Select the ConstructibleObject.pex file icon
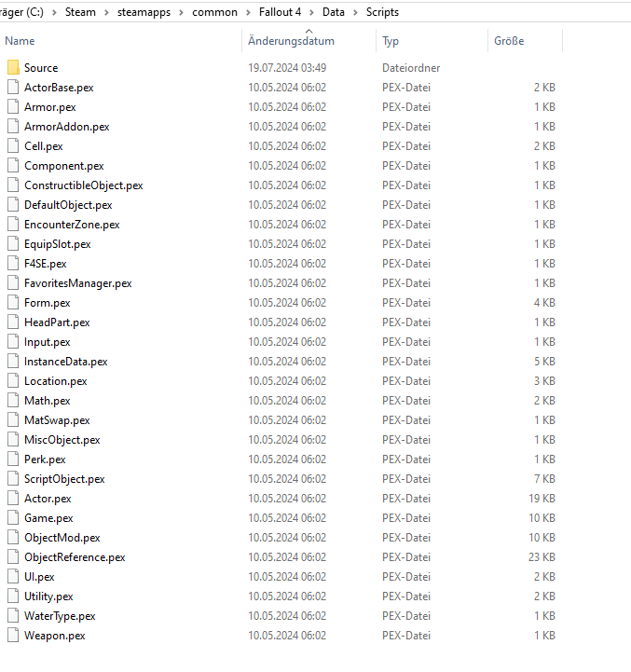Screen dimensions: 631x672 point(13,185)
